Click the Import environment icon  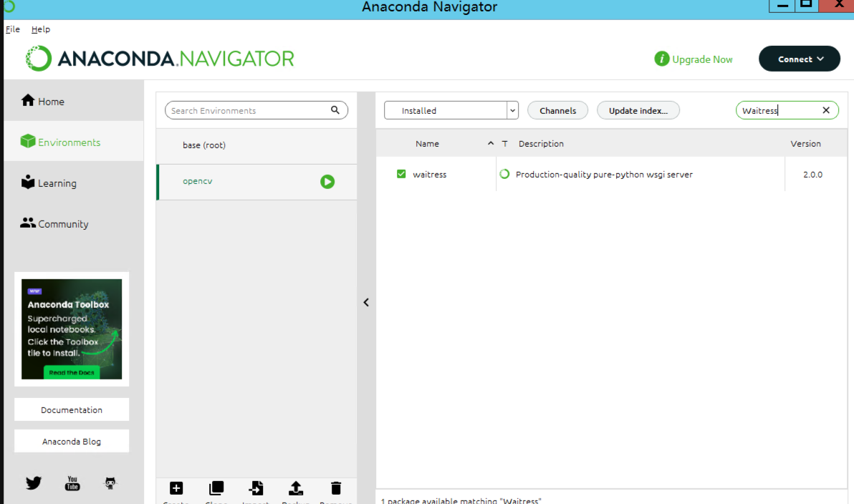[256, 488]
